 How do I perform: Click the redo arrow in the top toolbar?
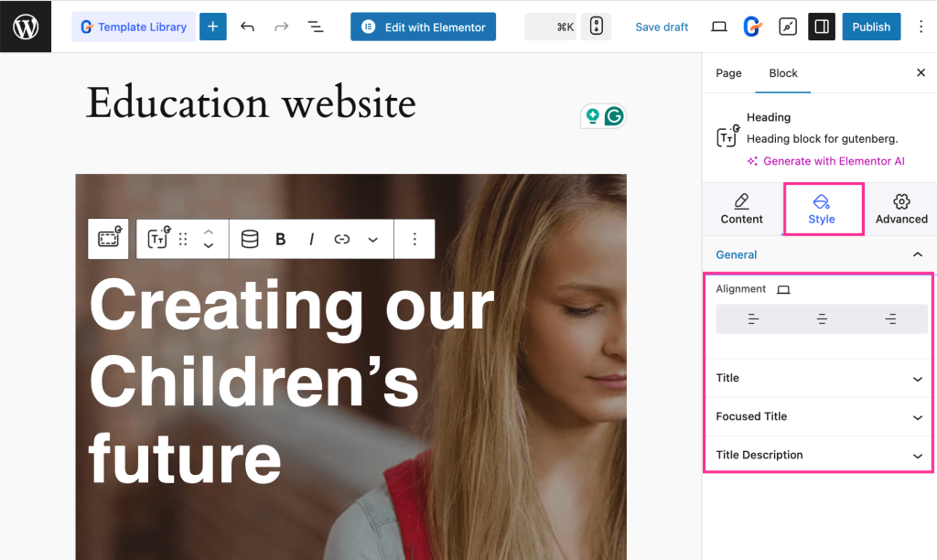point(281,27)
